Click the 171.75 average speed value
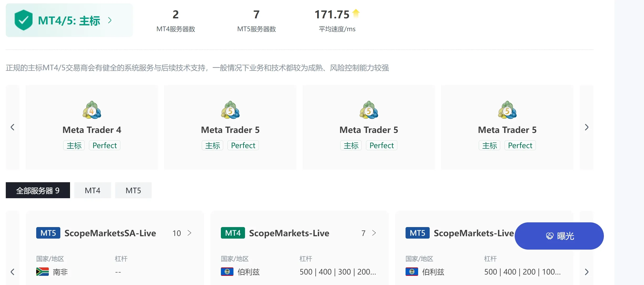The width and height of the screenshot is (644, 285). (332, 14)
